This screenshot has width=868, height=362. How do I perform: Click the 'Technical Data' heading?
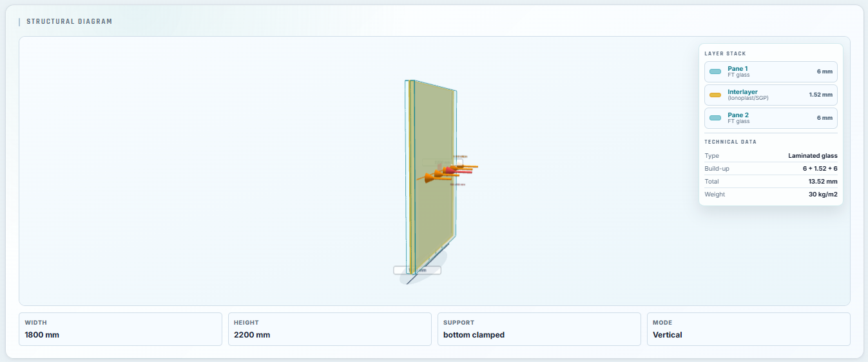[x=731, y=141]
